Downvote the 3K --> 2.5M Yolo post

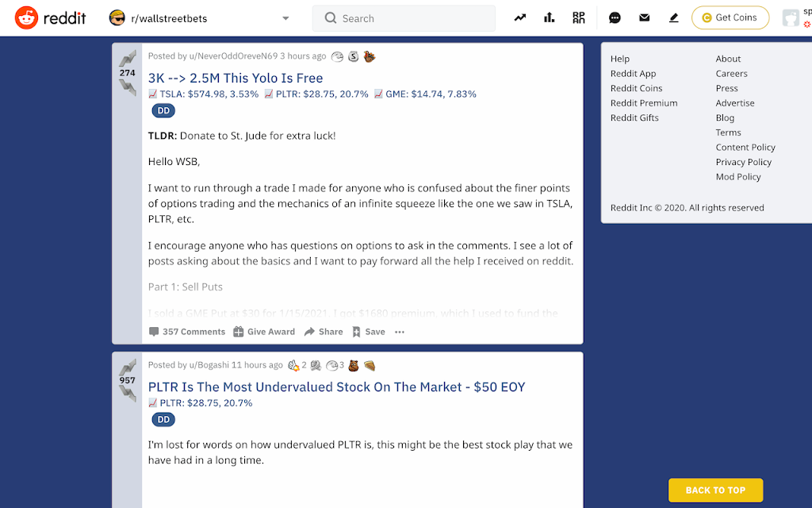[128, 87]
